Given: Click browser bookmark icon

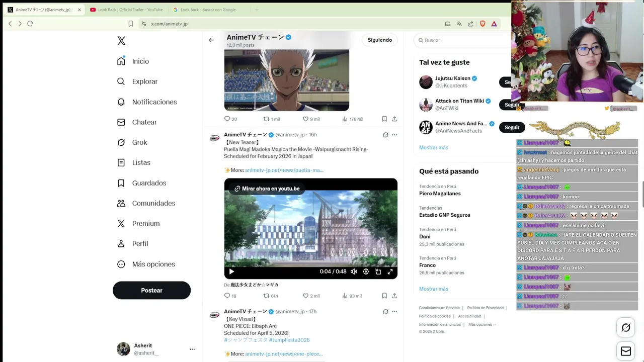Looking at the screenshot, I should (x=131, y=24).
